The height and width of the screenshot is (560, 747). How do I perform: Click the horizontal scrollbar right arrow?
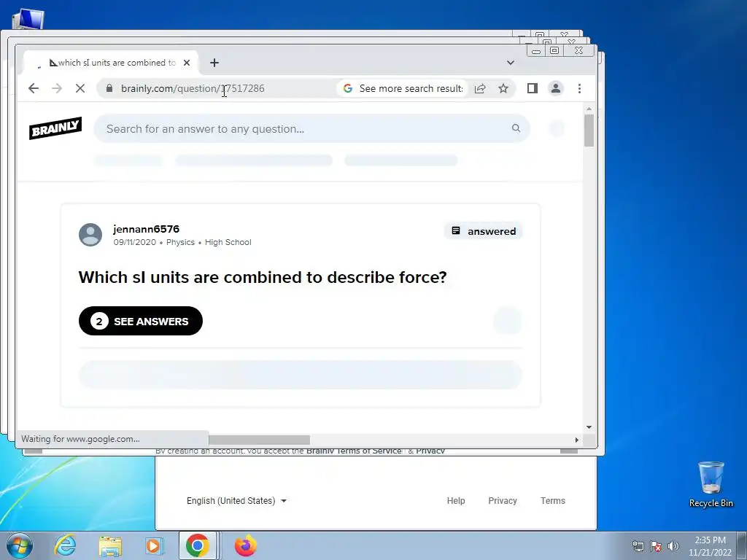[x=576, y=440]
